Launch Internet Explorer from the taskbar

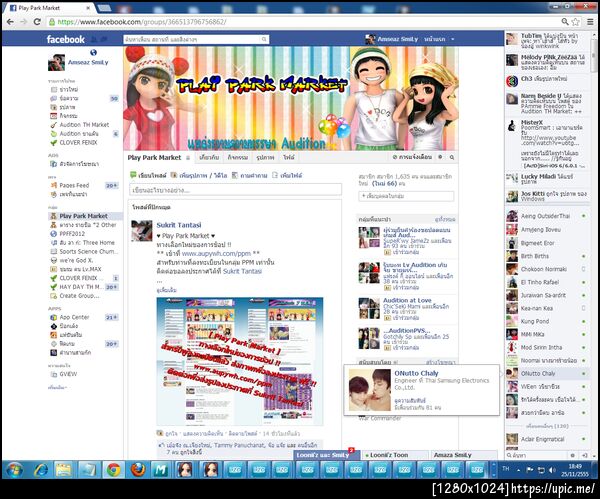[41, 470]
